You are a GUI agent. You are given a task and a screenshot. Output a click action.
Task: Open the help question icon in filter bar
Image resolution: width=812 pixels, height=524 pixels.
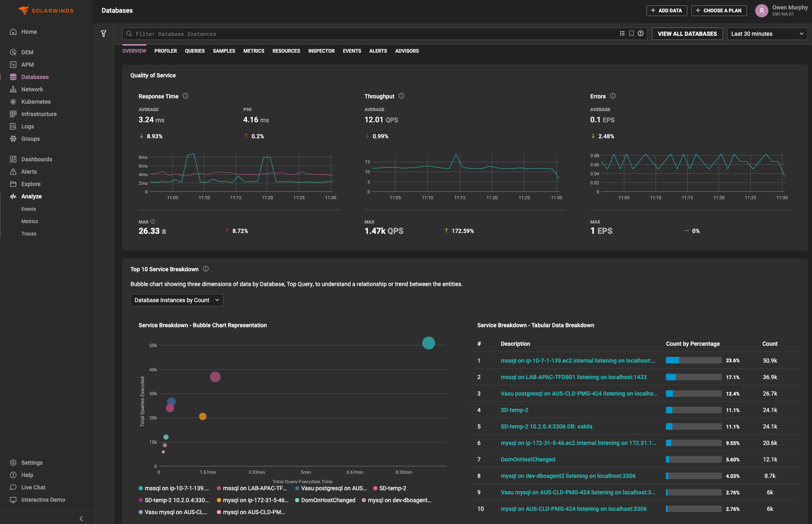point(641,34)
